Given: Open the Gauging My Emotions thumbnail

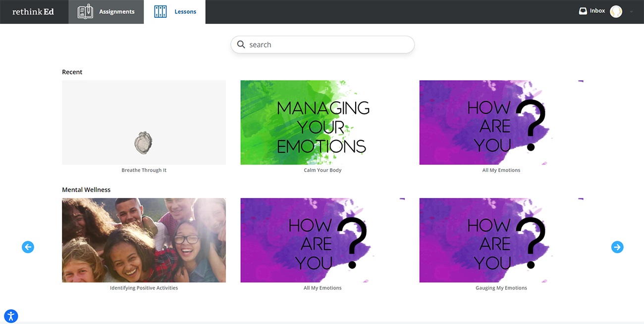Looking at the screenshot, I should pyautogui.click(x=501, y=240).
